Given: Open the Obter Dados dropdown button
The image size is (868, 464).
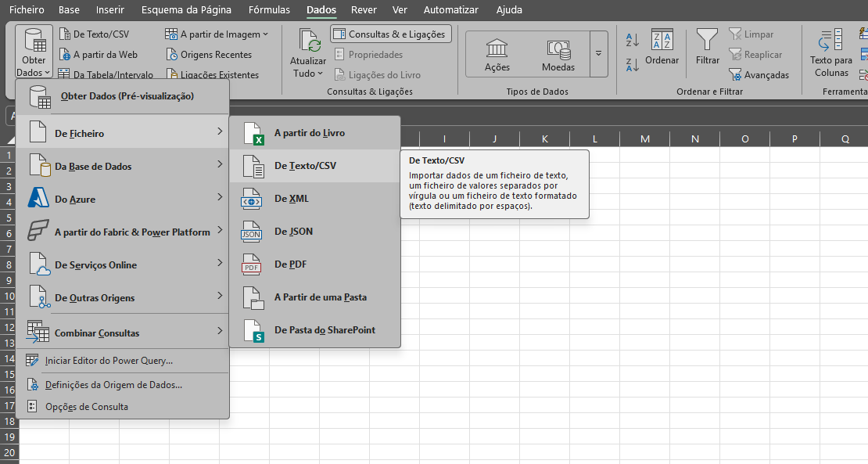Looking at the screenshot, I should pyautogui.click(x=34, y=52).
